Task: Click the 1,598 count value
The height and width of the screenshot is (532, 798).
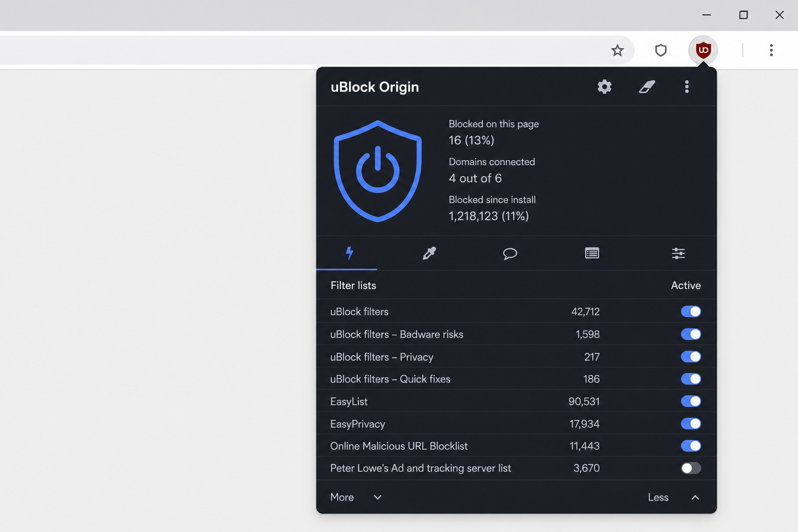Action: 588,335
